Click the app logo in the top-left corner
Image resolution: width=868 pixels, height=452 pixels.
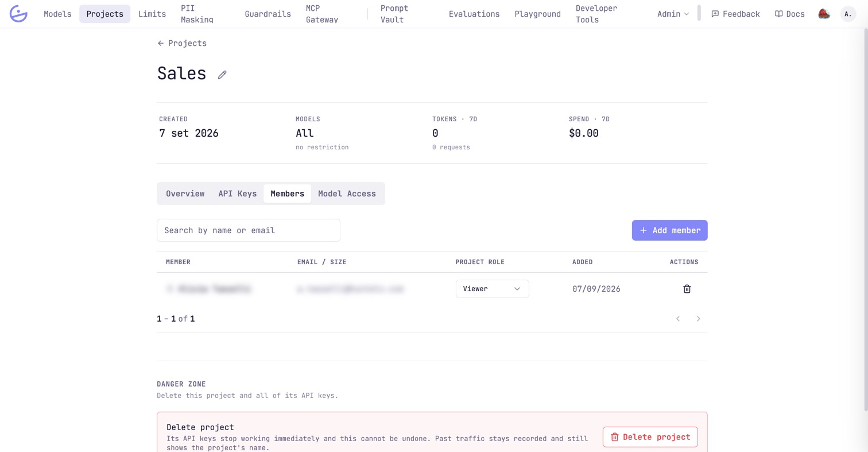(x=19, y=14)
